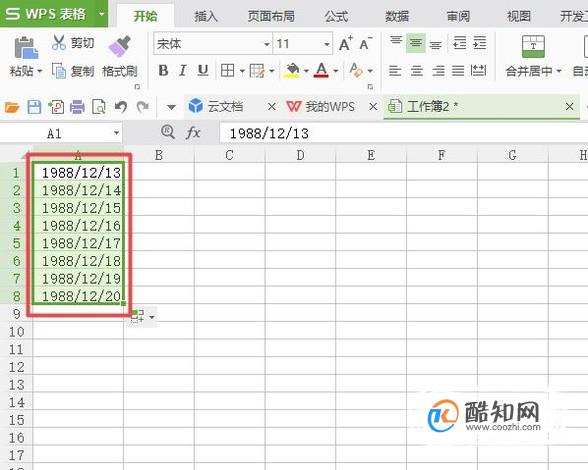
Task: Click the fx insert function icon
Action: (193, 132)
